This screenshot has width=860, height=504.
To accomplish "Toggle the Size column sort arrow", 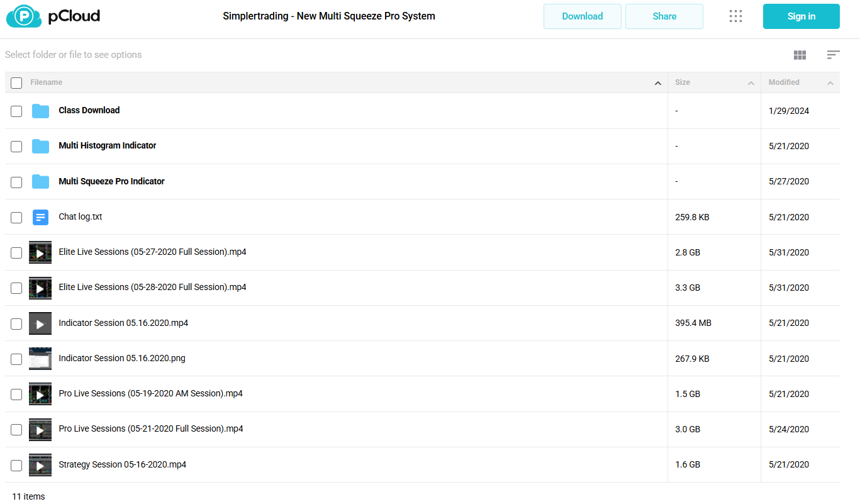I will [x=751, y=83].
